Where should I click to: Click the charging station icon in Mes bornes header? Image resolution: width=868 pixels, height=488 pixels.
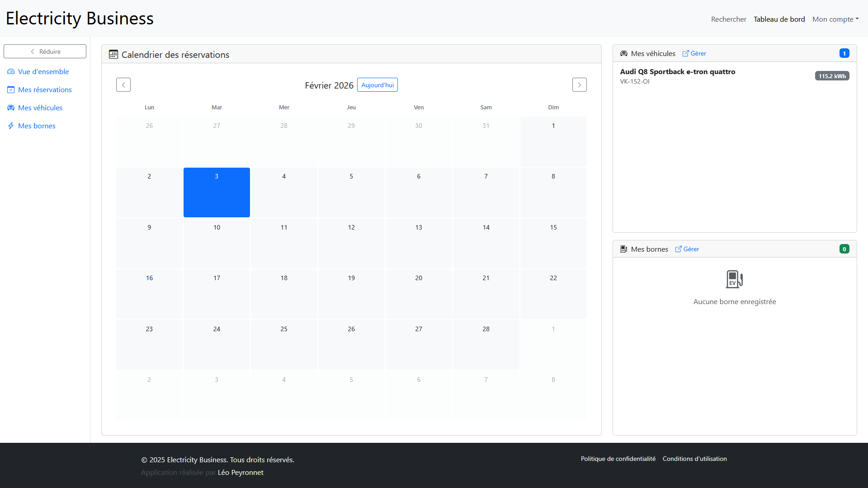coord(623,249)
